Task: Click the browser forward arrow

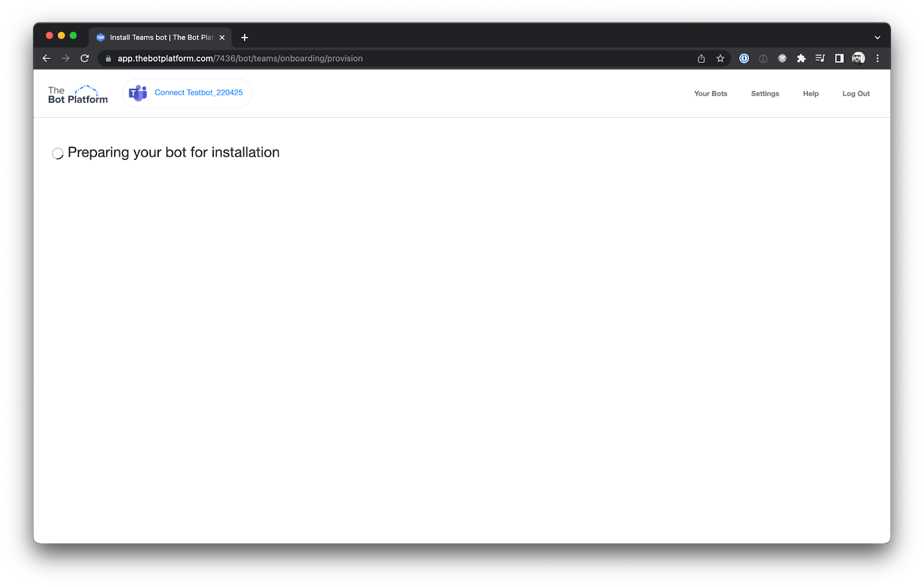Action: point(65,58)
